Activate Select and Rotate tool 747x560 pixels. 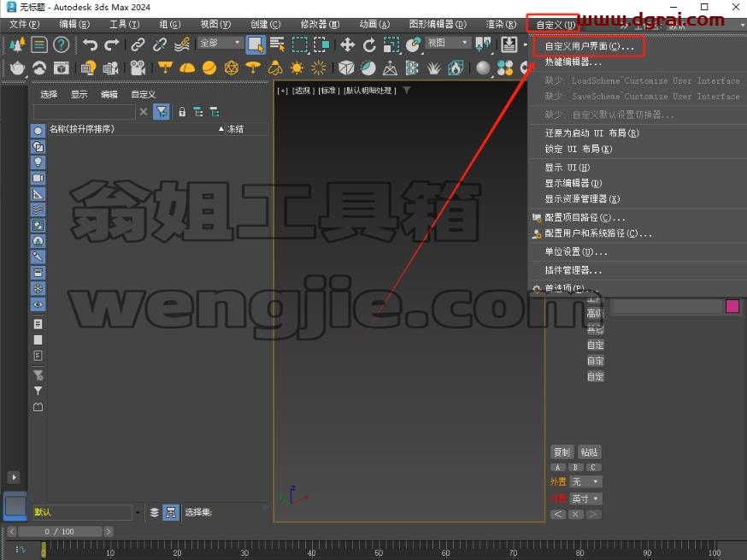369,44
